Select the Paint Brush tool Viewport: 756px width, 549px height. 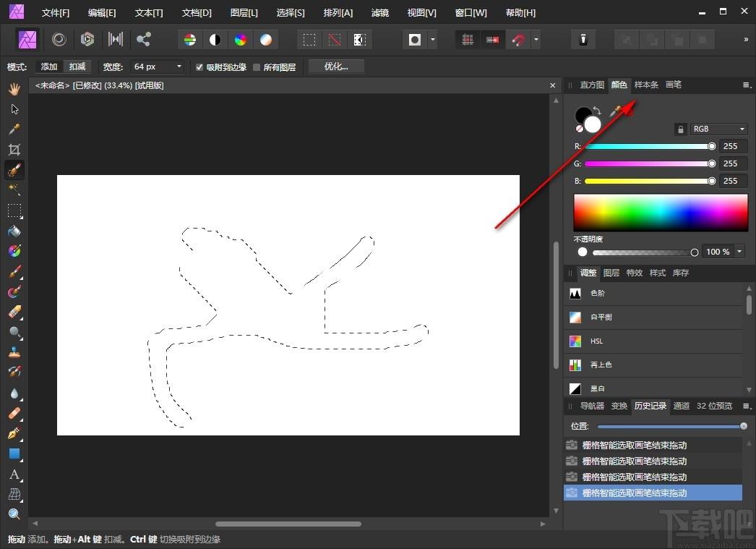pos(14,271)
